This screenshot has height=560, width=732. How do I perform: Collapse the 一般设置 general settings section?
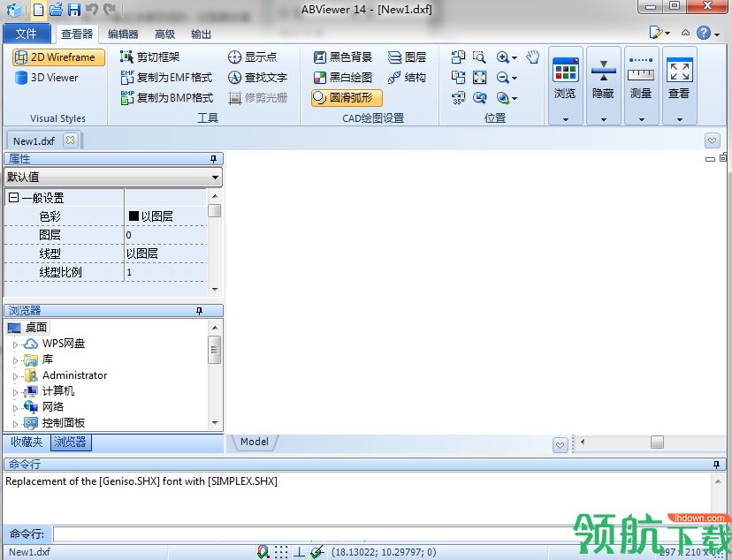point(13,198)
